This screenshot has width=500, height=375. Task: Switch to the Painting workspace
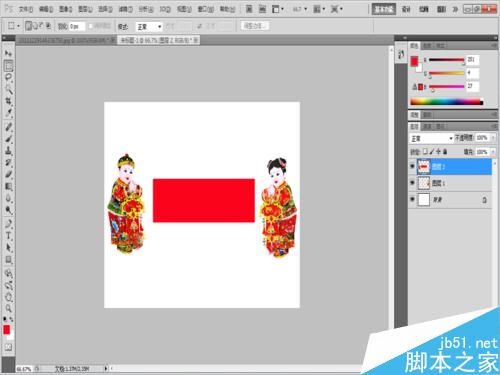423,9
